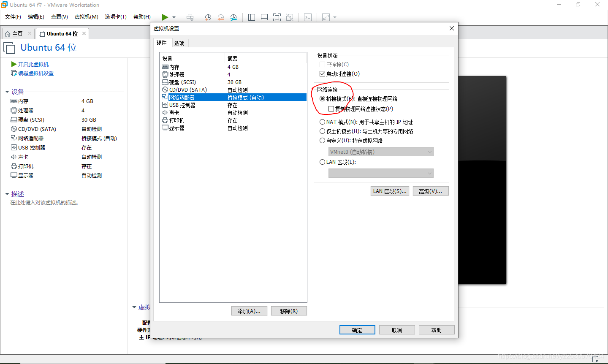Open the VMnet0 (自动桥接) dropdown
This screenshot has width=608, height=364.
pyautogui.click(x=381, y=152)
